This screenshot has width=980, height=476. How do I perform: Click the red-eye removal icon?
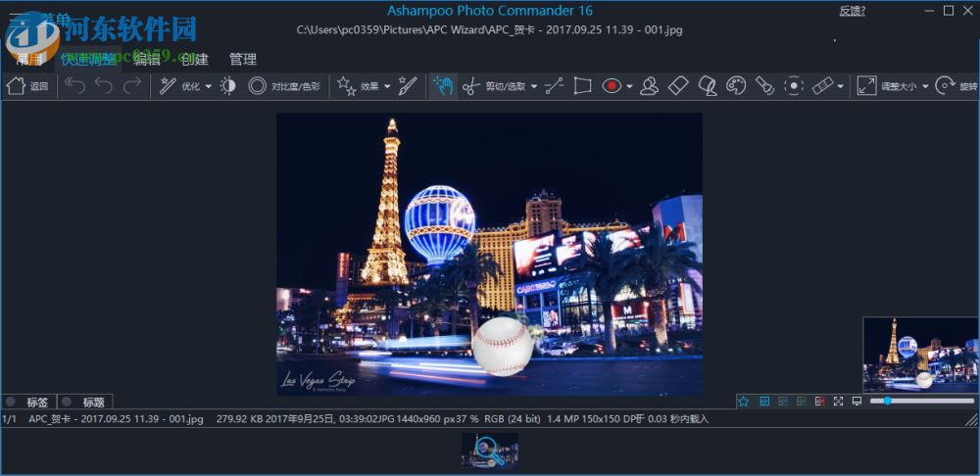pyautogui.click(x=612, y=86)
